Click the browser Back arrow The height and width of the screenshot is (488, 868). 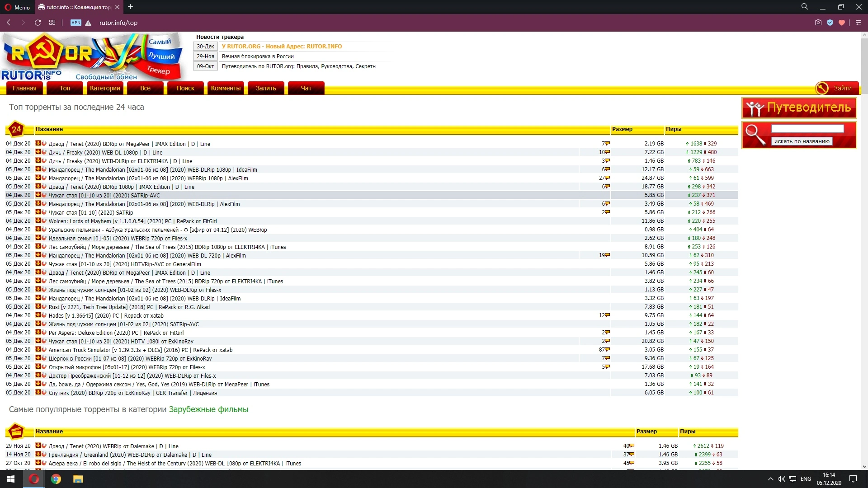[x=9, y=23]
